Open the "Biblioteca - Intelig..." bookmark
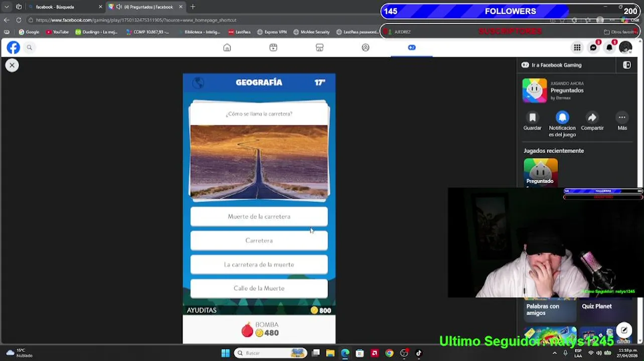 [x=198, y=32]
